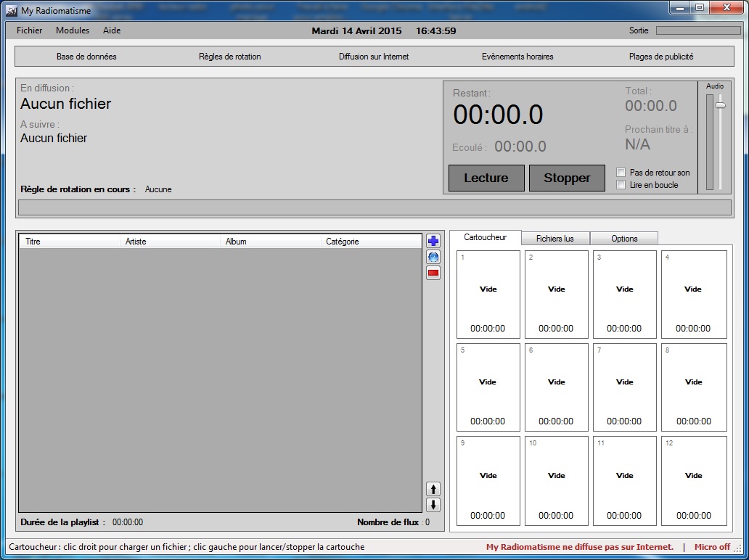Enable the Lire en boucle checkbox
749x560 pixels.
(621, 185)
